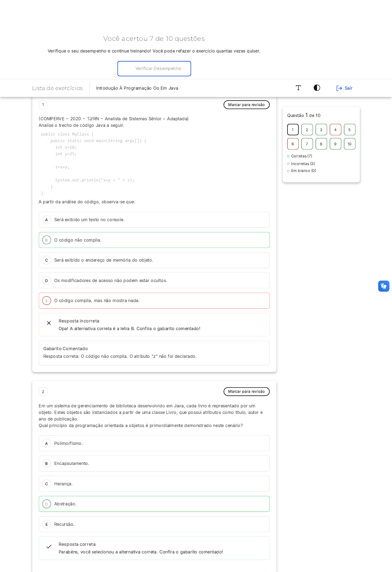Mark question 1 for review
This screenshot has width=392, height=572.
[x=246, y=105]
